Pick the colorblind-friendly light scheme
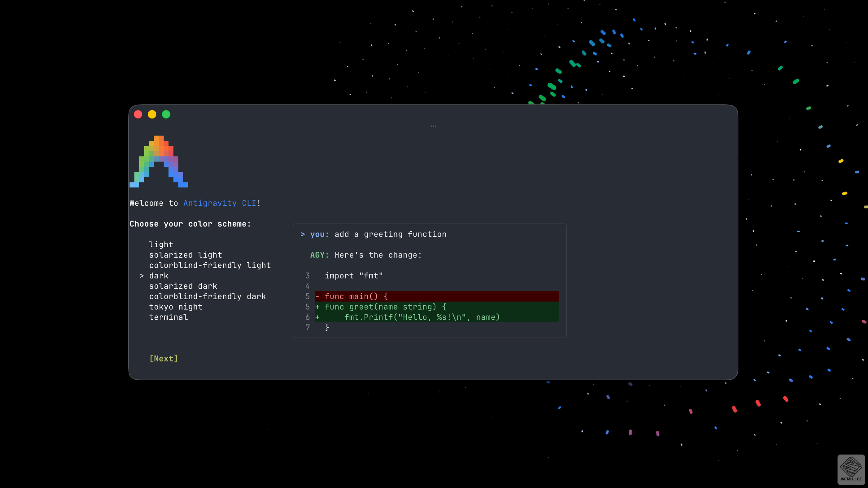This screenshot has height=488, width=868. [210, 265]
